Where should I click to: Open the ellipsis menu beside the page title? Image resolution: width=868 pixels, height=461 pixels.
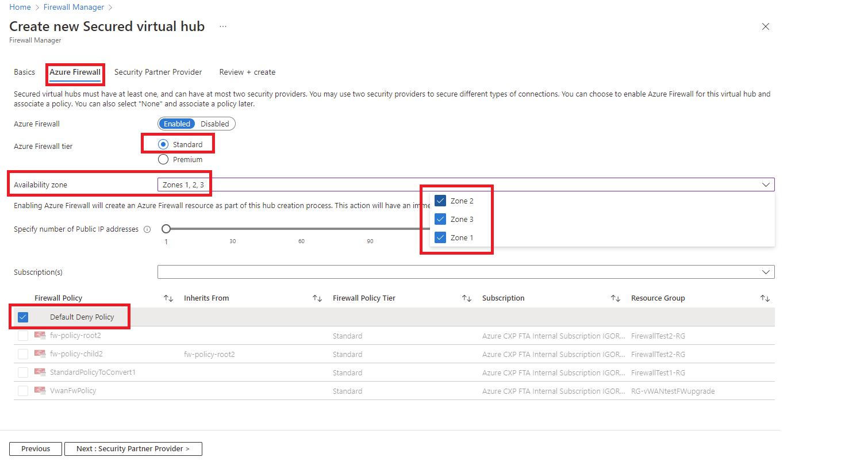click(223, 26)
